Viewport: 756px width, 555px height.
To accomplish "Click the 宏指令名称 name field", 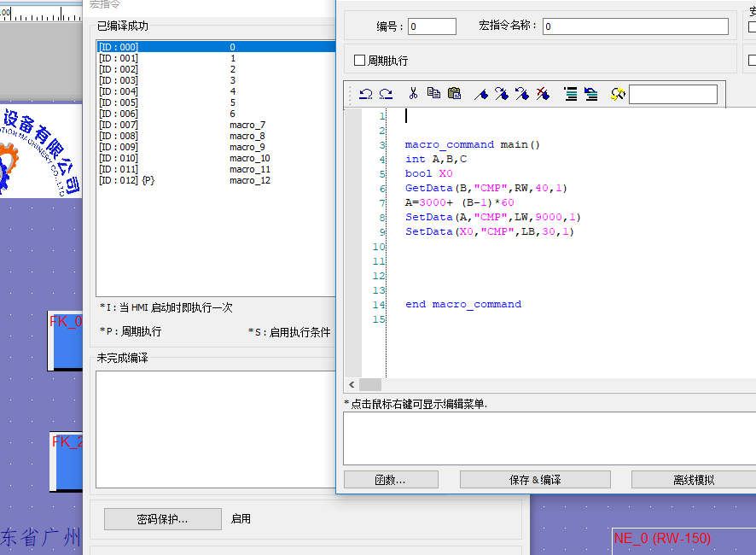I will (x=635, y=26).
